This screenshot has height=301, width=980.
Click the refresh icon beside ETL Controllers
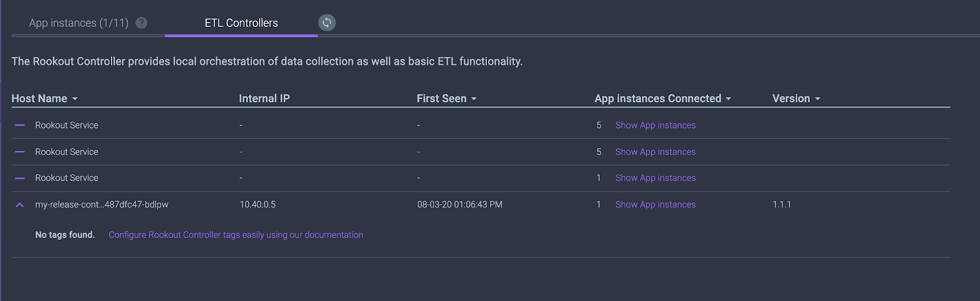[327, 23]
